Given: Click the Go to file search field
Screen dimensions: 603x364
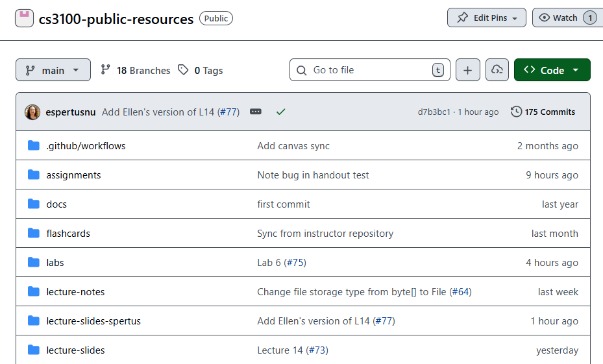Looking at the screenshot, I should (369, 70).
